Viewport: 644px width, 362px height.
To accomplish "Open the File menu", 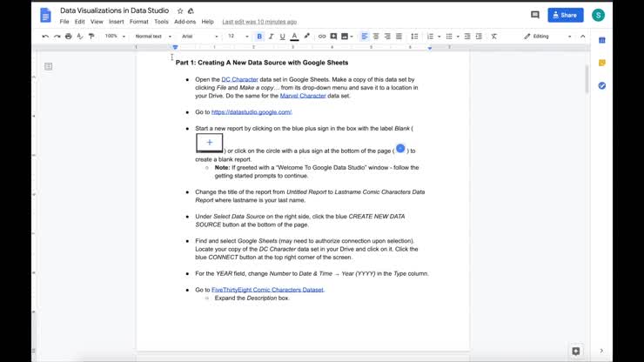I will [64, 22].
